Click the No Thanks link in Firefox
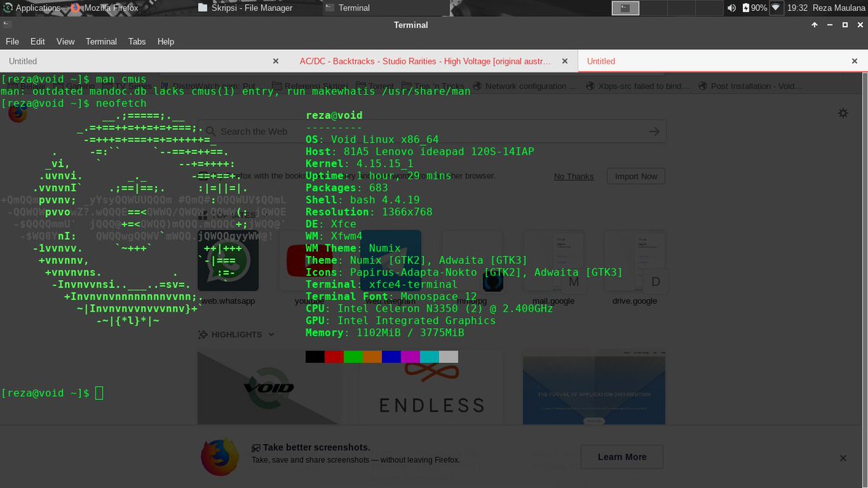Screen dimensions: 868x488 [x=574, y=176]
